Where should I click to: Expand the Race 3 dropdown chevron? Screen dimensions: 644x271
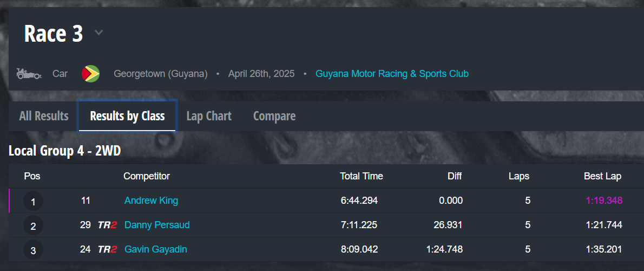coord(98,33)
